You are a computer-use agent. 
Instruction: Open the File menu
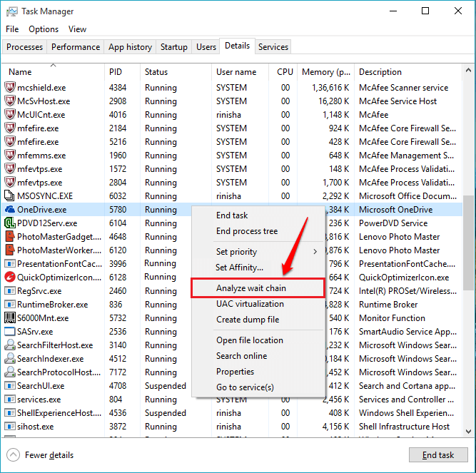point(12,29)
